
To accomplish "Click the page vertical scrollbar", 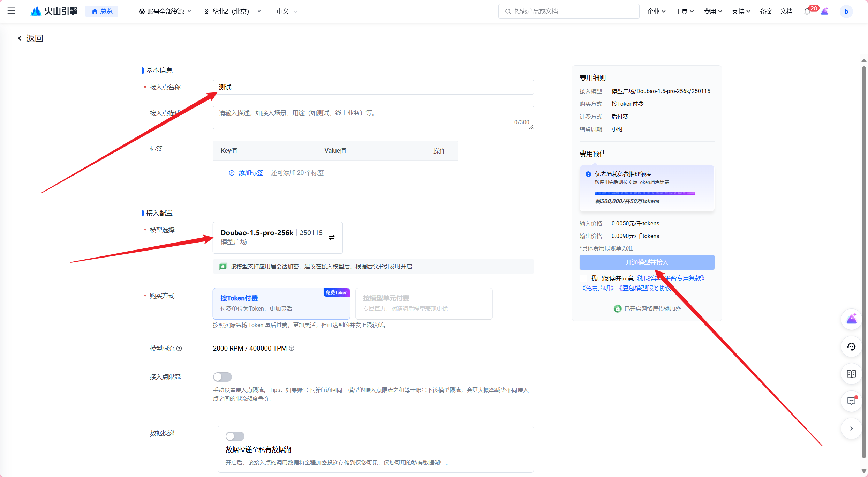I will tap(864, 262).
